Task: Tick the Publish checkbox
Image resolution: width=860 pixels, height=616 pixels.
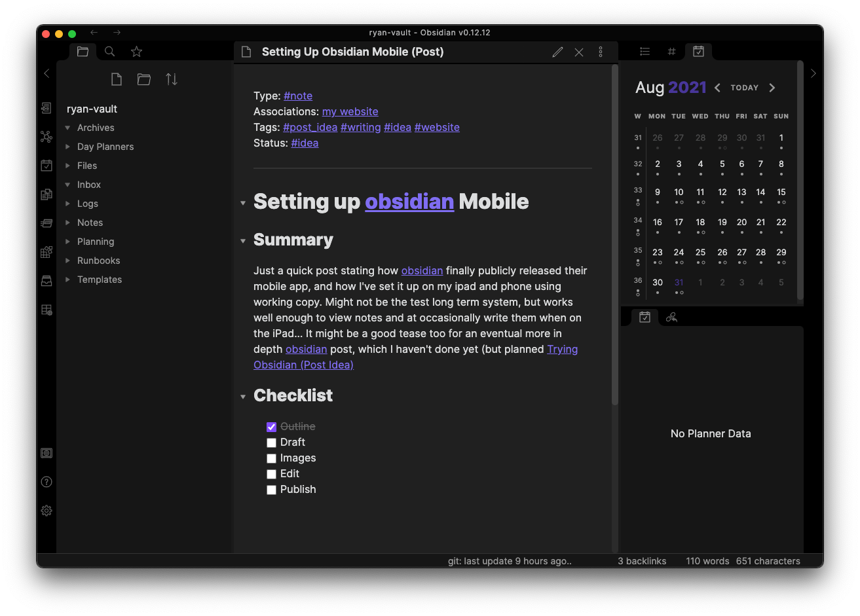Action: pos(271,490)
